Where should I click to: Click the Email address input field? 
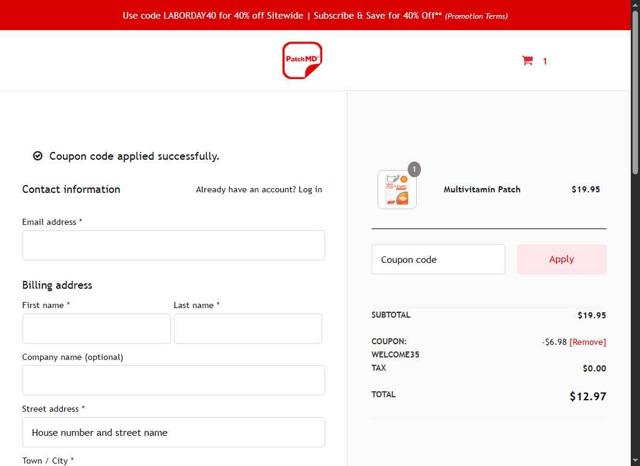pos(173,245)
